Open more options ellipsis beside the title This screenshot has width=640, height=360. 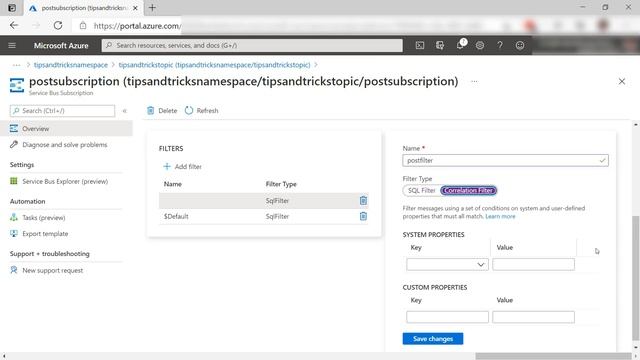point(474,81)
